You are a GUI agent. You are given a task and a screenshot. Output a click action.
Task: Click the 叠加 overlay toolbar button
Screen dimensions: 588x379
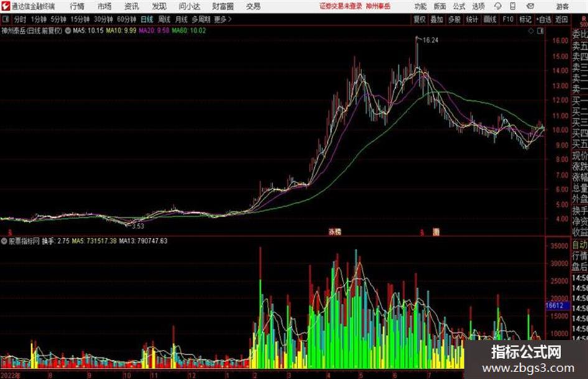coord(437,19)
